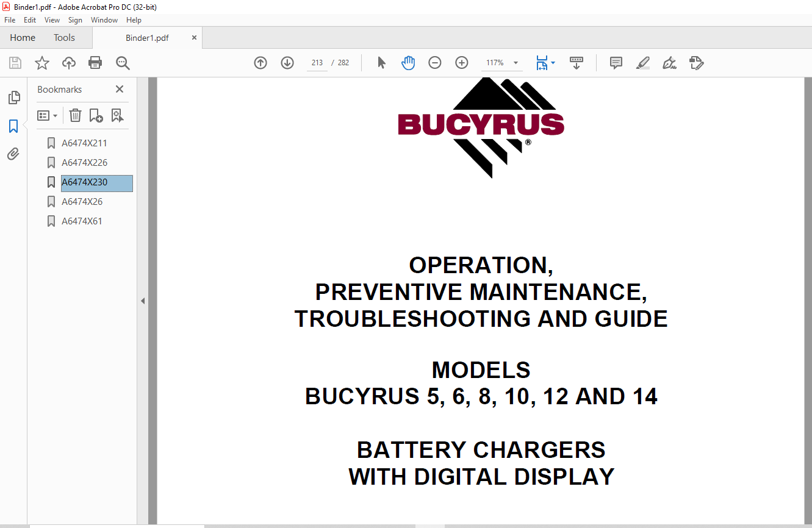Viewport: 812px width, 528px height.
Task: Click the scrolling mode keyboard icon
Action: [577, 63]
